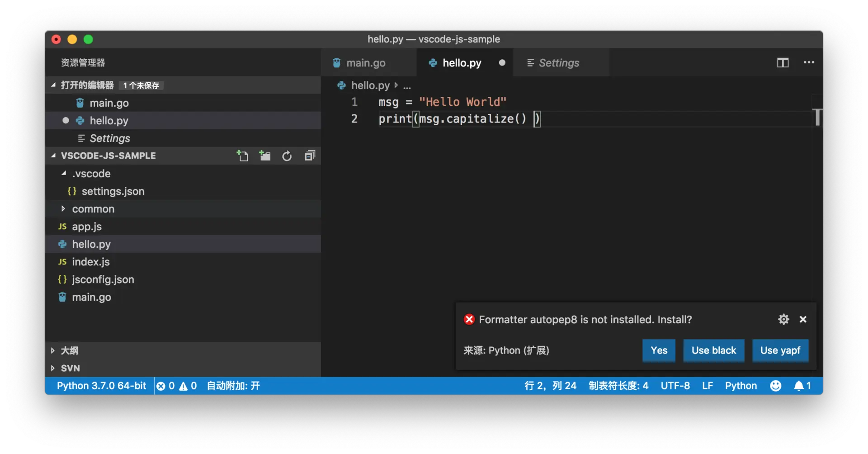Click the feedback smiley icon
Image resolution: width=868 pixels, height=454 pixels.
pos(775,386)
